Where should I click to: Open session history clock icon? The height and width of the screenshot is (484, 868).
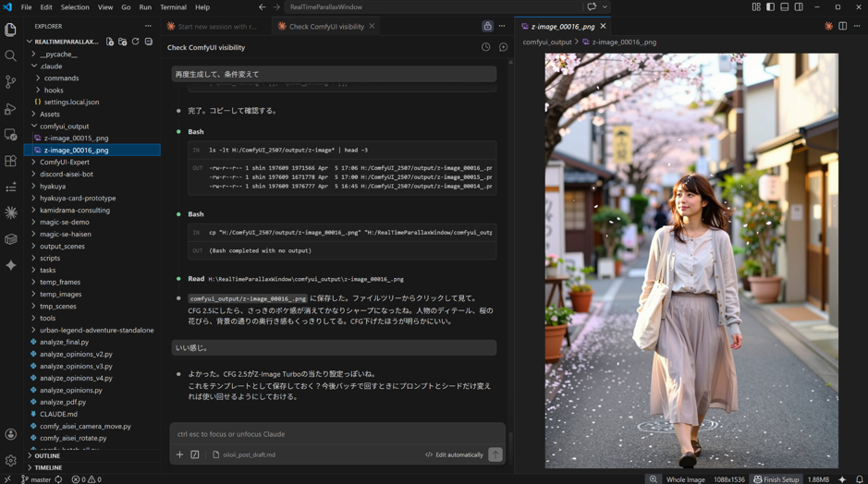(485, 47)
